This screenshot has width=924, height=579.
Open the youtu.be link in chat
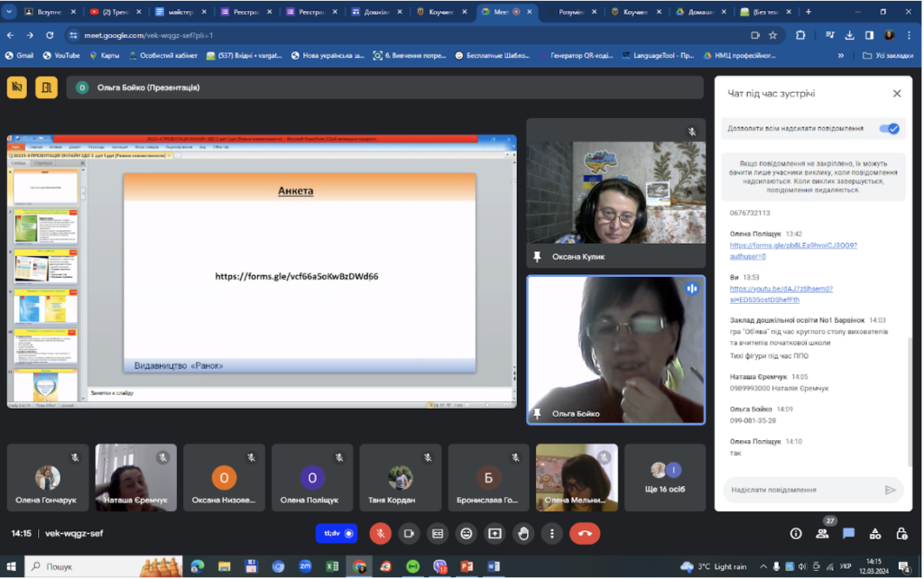point(781,294)
